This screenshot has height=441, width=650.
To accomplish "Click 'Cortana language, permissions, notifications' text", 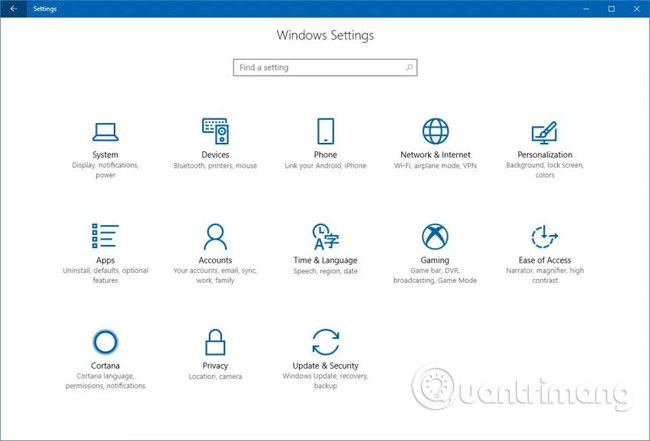I will click(105, 380).
